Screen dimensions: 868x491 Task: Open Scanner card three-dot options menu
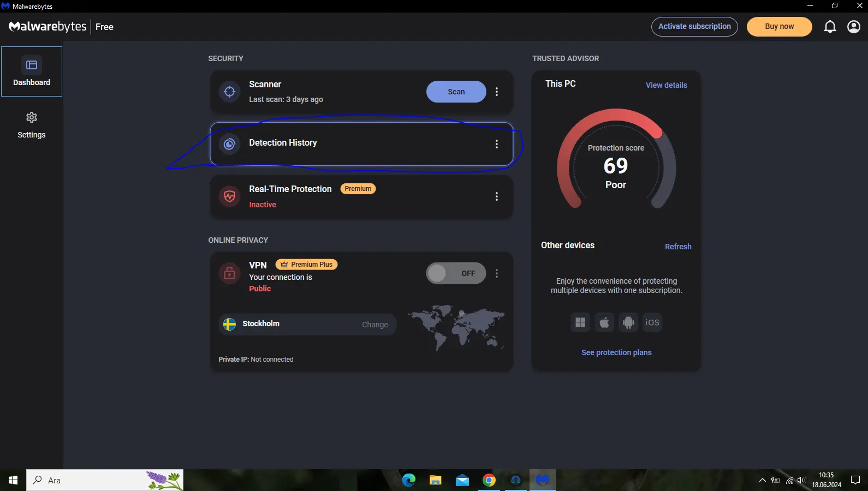pos(496,92)
